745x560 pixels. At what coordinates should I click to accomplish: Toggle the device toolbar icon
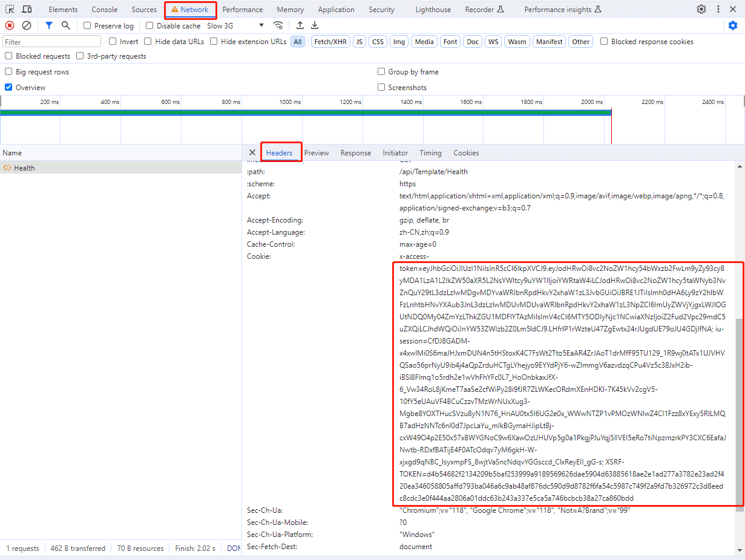[27, 10]
